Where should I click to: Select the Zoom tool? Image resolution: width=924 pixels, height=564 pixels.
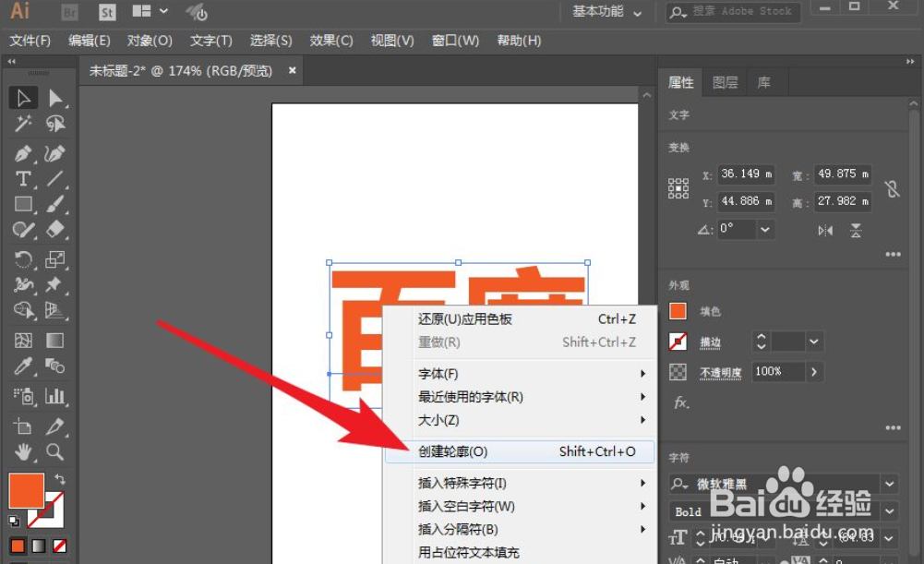(x=55, y=452)
